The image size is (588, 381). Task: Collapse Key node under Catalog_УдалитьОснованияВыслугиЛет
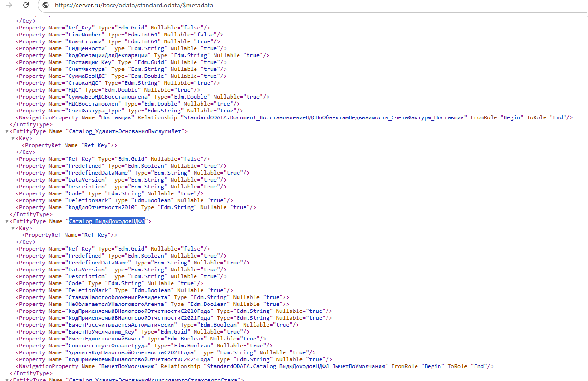coord(13,139)
